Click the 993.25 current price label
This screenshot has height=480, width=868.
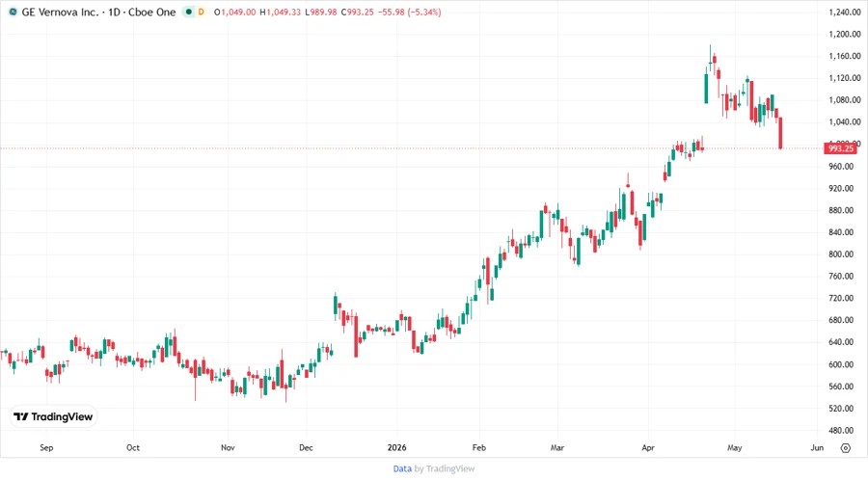point(841,148)
